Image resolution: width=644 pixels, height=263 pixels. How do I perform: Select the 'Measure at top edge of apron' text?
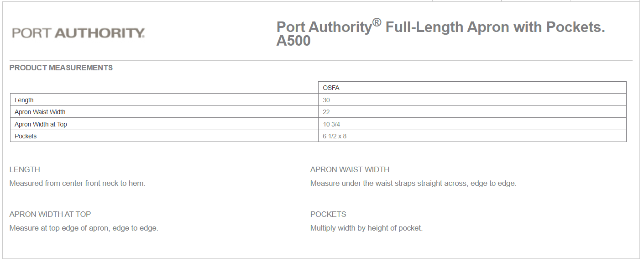click(x=84, y=228)
